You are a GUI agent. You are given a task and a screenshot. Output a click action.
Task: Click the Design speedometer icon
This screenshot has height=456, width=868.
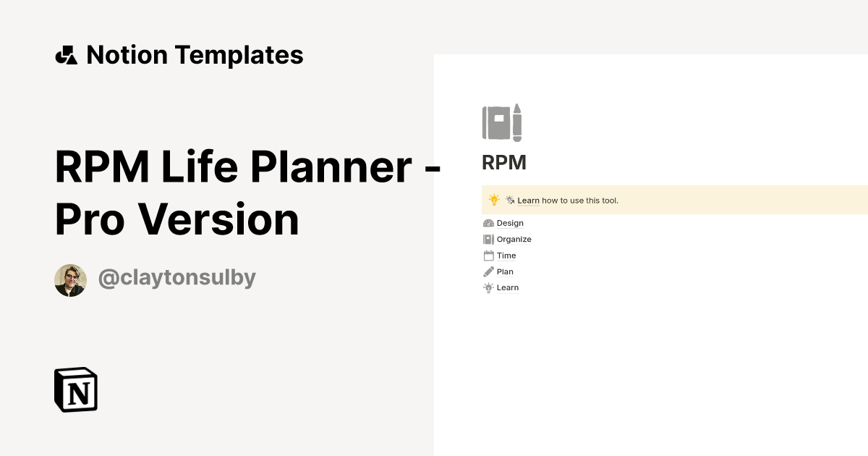489,223
